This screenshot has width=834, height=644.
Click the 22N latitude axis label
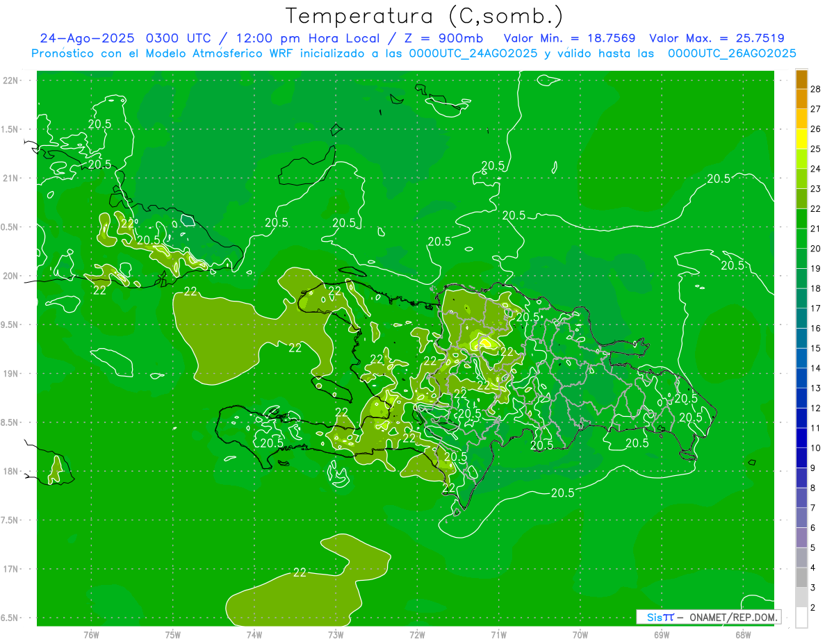tap(10, 81)
